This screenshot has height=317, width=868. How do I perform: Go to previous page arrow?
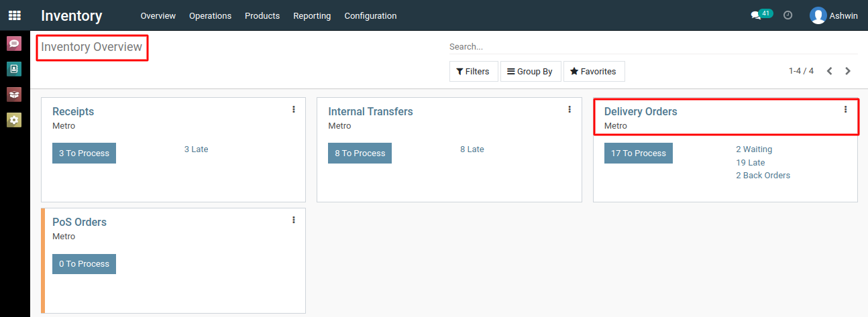click(x=830, y=71)
